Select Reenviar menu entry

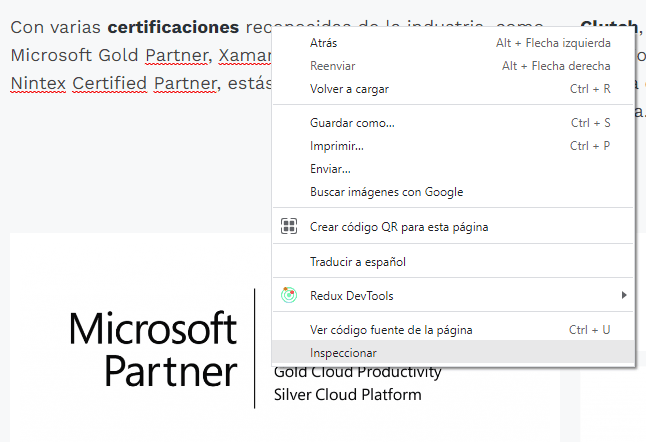click(453, 66)
